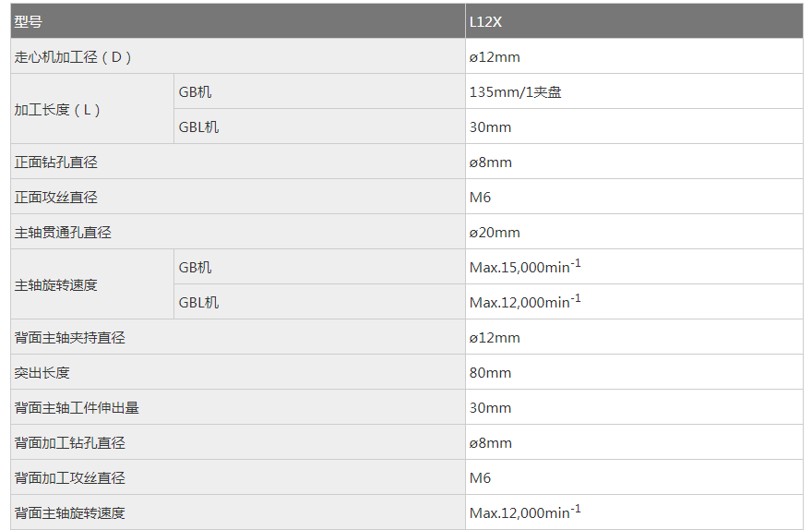The width and height of the screenshot is (812, 530).
Task: Select the ø20mm value cell
Action: click(495, 232)
